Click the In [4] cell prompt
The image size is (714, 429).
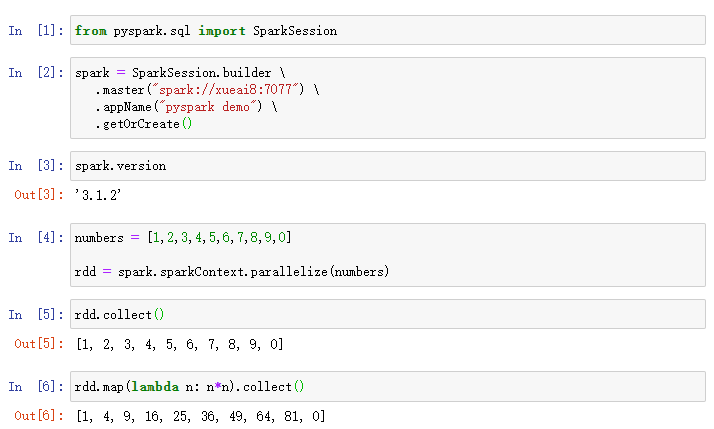point(35,238)
